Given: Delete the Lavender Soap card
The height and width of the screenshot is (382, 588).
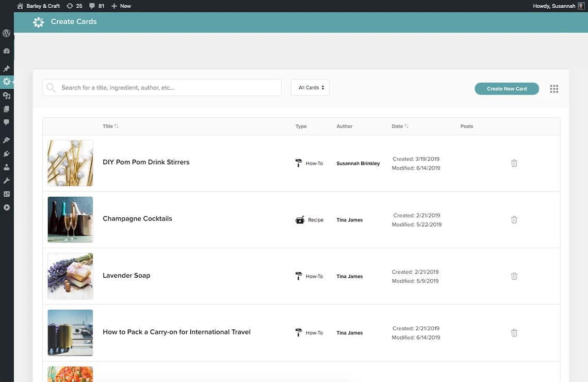Looking at the screenshot, I should pos(514,276).
